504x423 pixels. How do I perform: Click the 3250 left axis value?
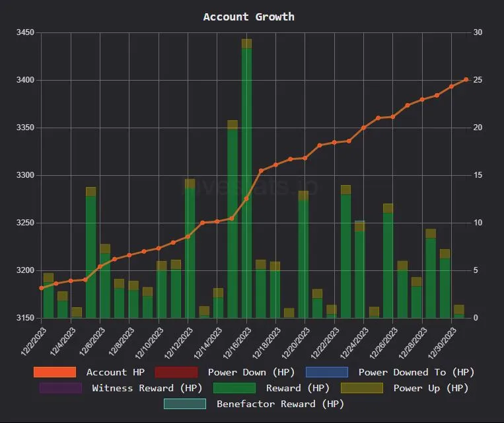pos(25,223)
